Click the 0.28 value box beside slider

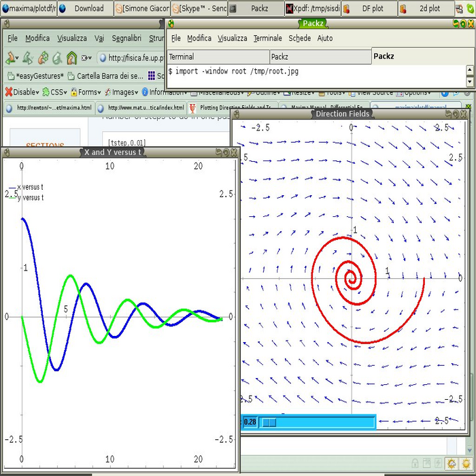tap(250, 422)
